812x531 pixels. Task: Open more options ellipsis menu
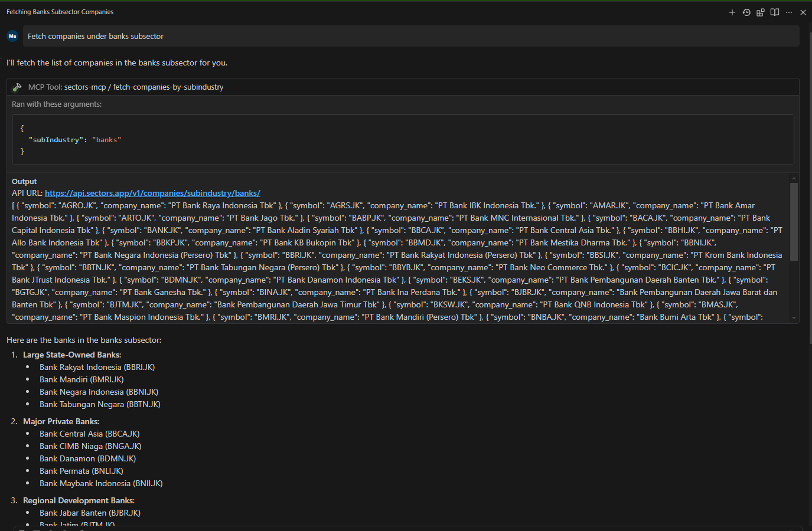[789, 12]
